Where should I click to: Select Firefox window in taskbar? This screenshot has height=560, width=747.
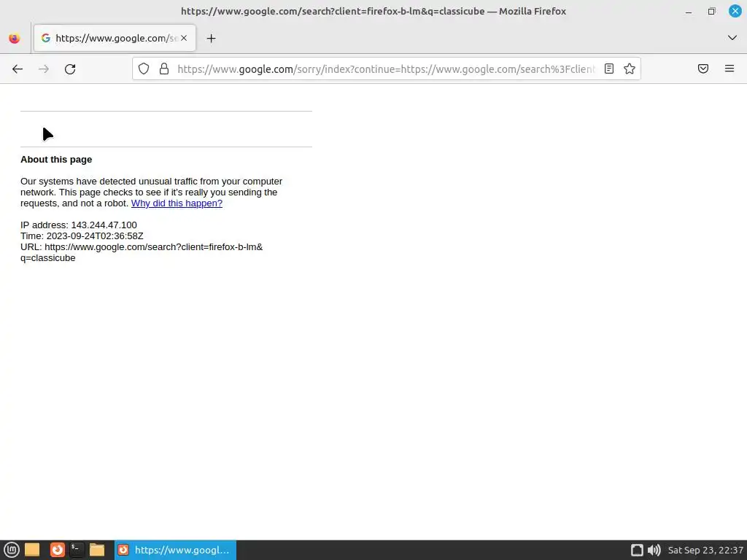tap(175, 550)
